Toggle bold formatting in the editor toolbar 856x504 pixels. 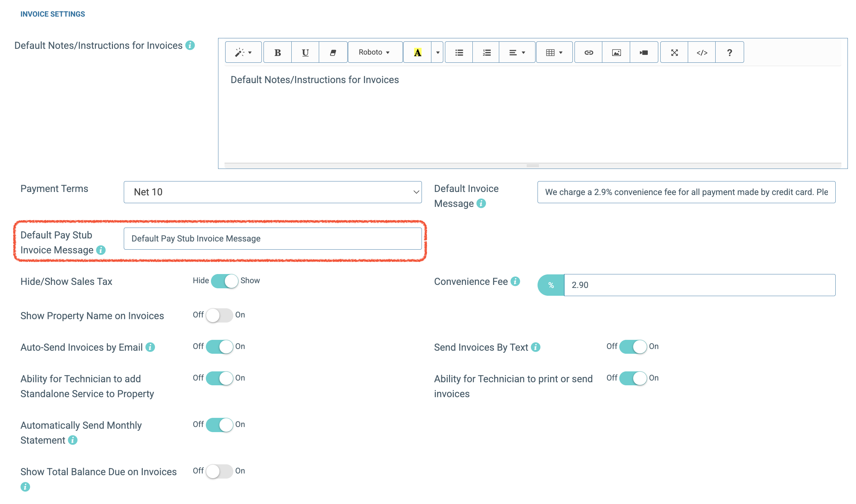point(277,52)
